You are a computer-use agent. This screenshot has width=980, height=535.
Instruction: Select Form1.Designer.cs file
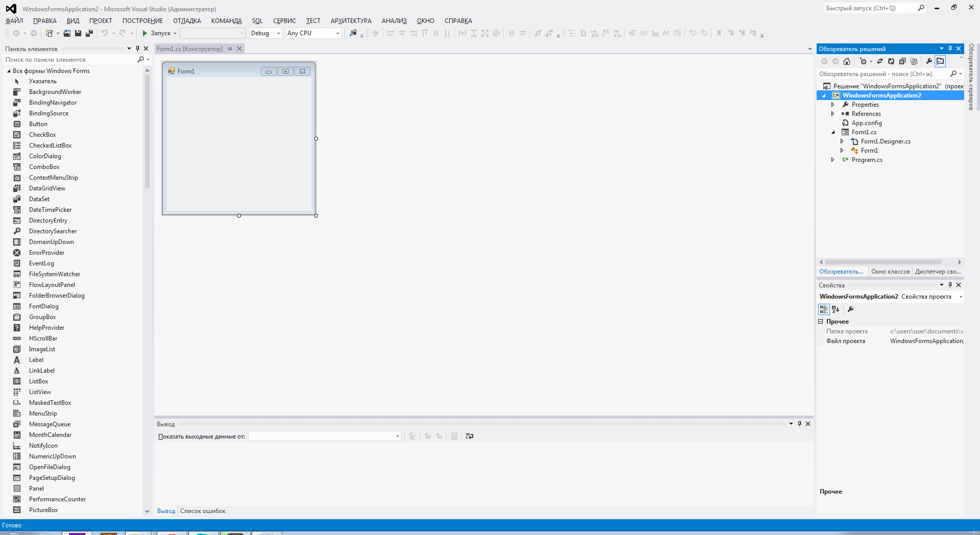886,141
